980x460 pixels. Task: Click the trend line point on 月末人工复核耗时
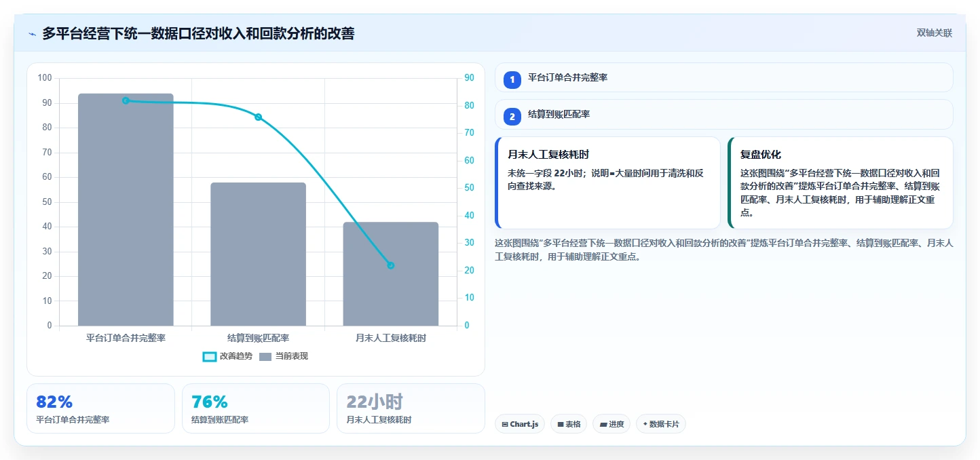[391, 265]
